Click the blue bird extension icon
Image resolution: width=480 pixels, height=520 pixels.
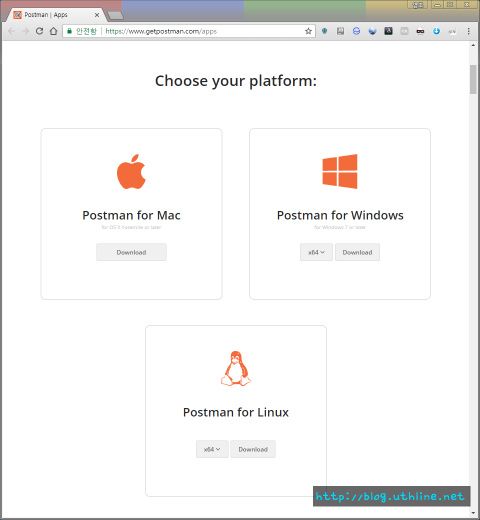[x=372, y=31]
